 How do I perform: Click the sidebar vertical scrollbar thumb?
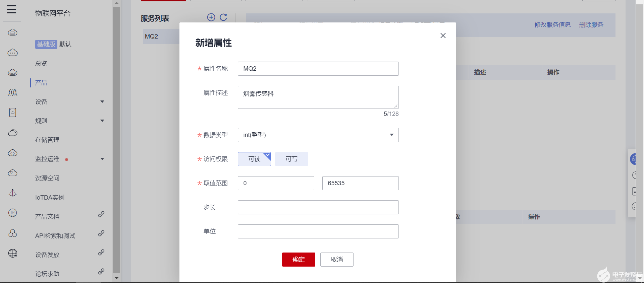(116, 140)
